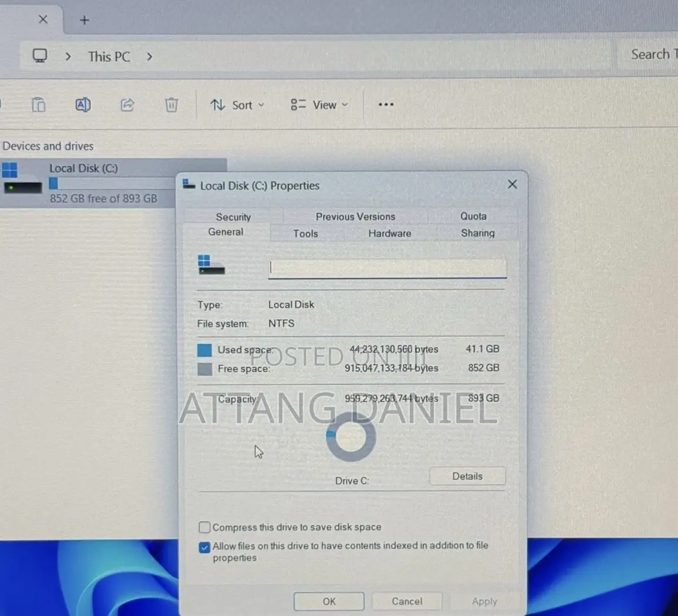This screenshot has width=678, height=616.
Task: Click the "NTFS" file system value
Action: 282,324
